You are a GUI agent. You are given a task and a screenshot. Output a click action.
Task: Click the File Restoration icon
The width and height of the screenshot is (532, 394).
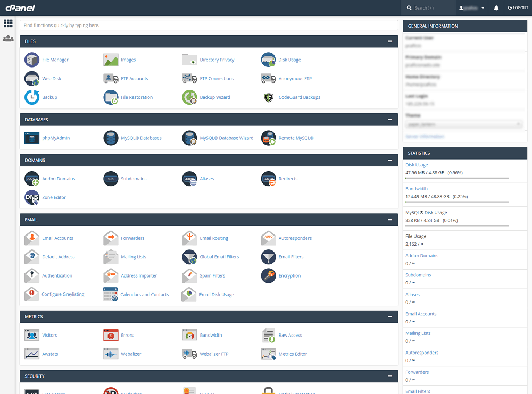click(111, 97)
